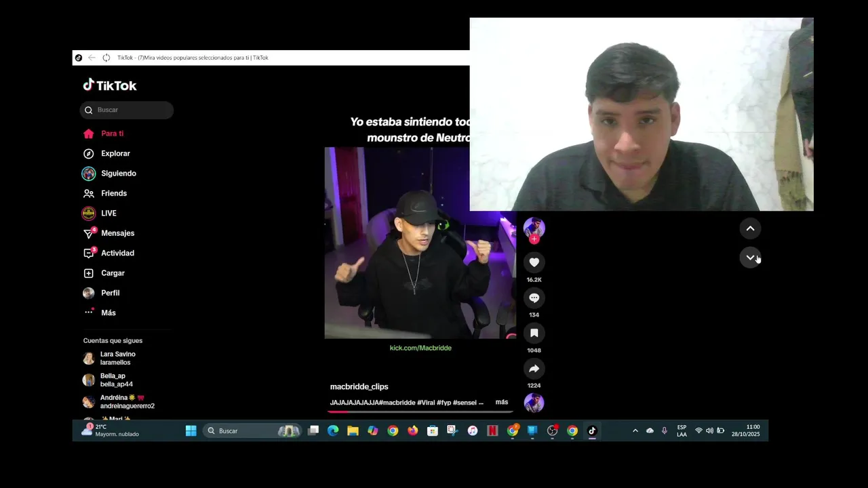Image resolution: width=868 pixels, height=488 pixels.
Task: Go back with the browser back arrow
Action: coord(92,58)
